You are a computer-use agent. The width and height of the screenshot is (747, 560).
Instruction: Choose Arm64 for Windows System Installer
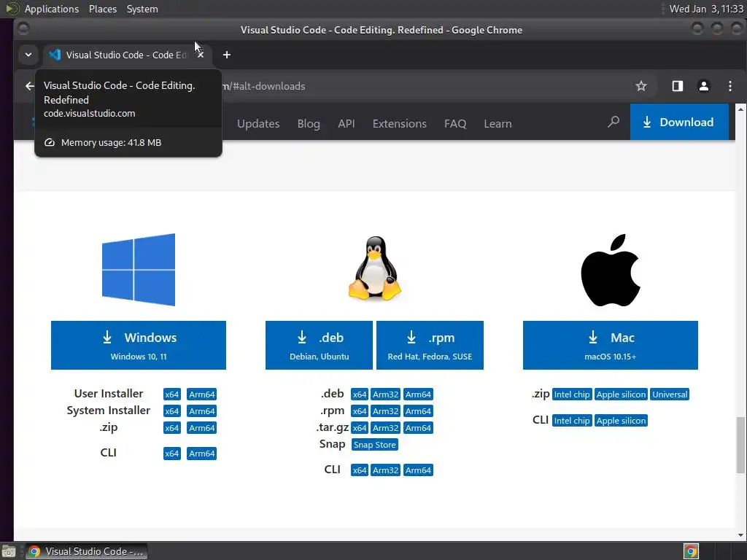tap(202, 411)
